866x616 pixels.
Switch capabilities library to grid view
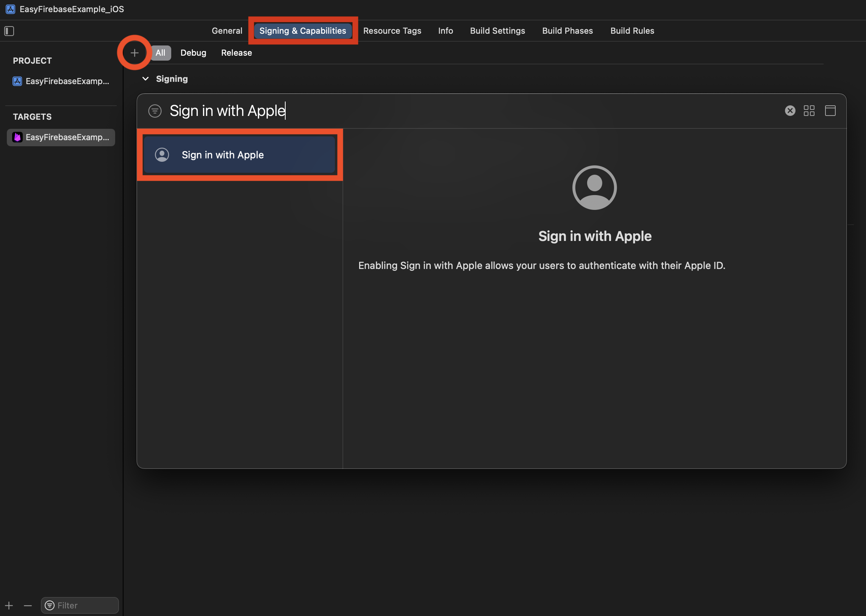[809, 111]
